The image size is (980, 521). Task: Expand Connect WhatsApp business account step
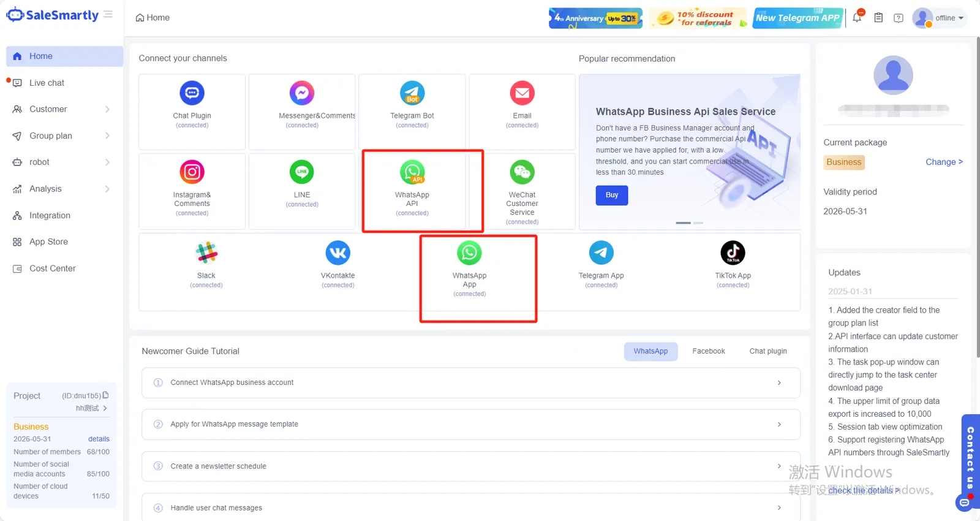click(470, 382)
